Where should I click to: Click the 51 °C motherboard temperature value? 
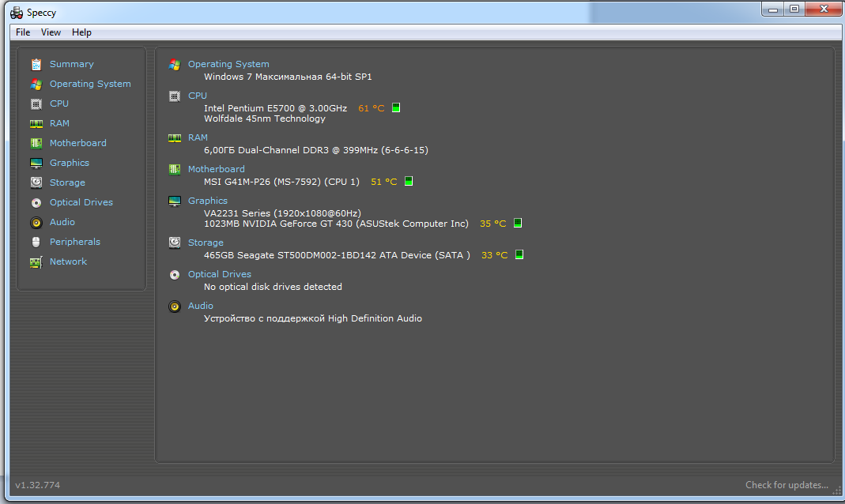pos(383,182)
